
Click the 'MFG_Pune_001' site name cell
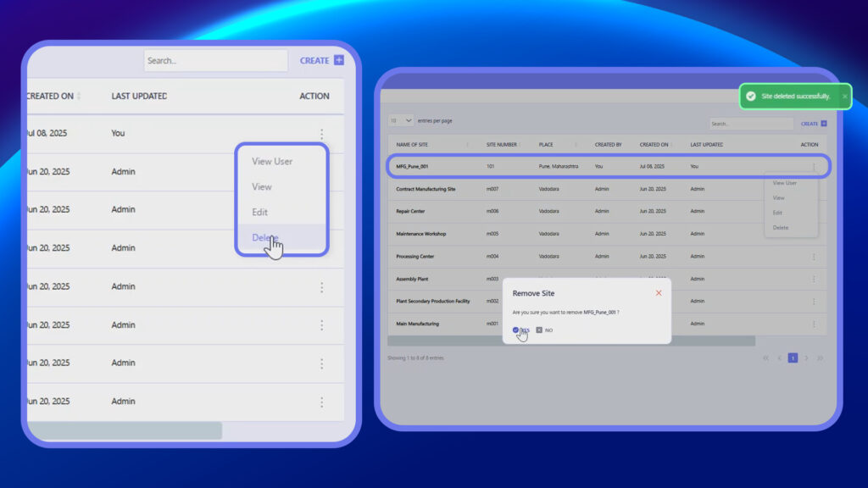pyautogui.click(x=412, y=167)
